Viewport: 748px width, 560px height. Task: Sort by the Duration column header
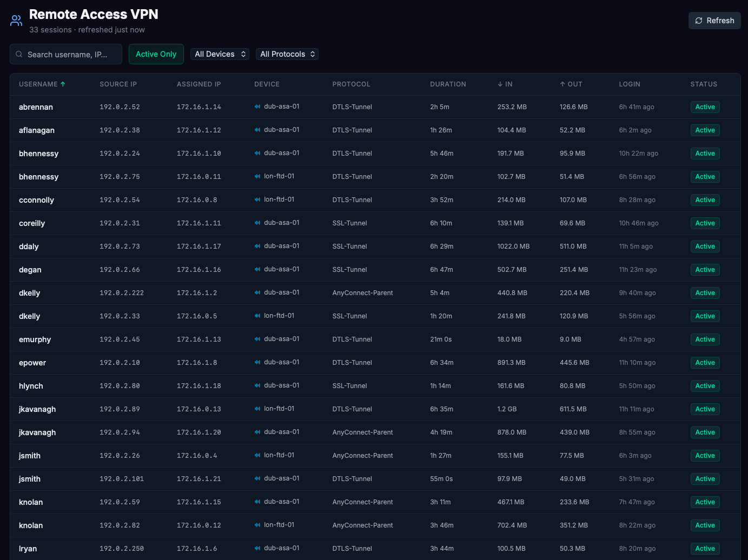(448, 84)
